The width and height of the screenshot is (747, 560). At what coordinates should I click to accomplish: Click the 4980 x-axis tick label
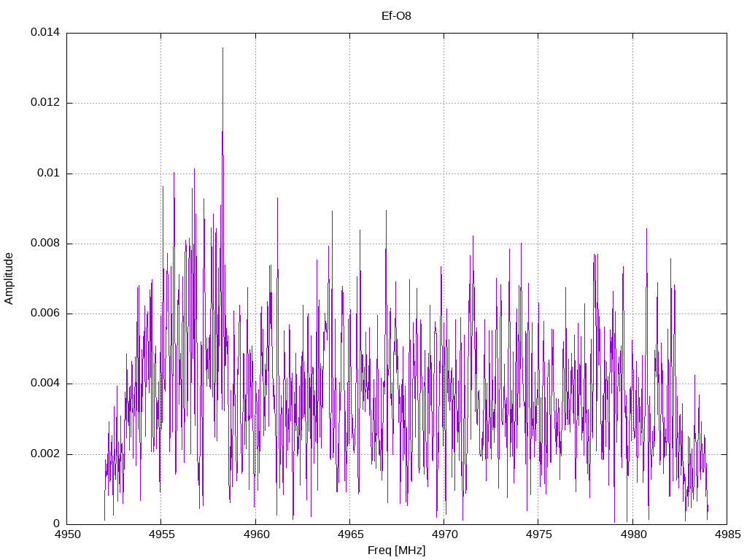632,534
